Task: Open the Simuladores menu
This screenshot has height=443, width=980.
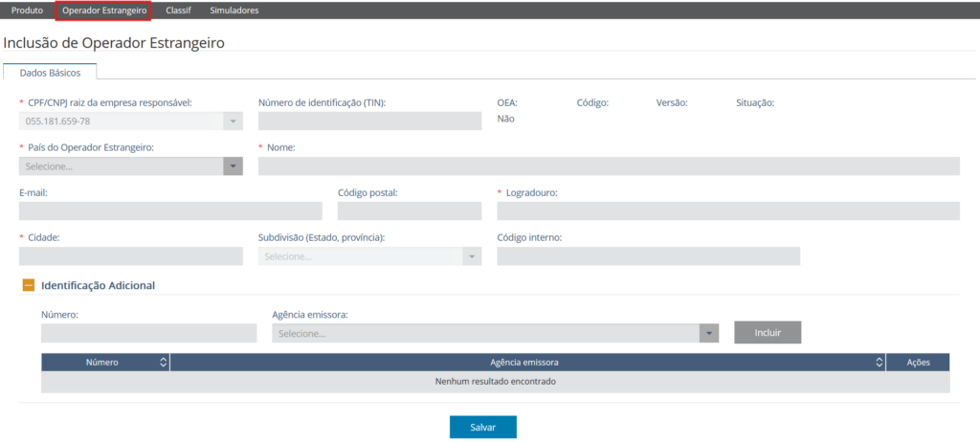Action: tap(234, 10)
